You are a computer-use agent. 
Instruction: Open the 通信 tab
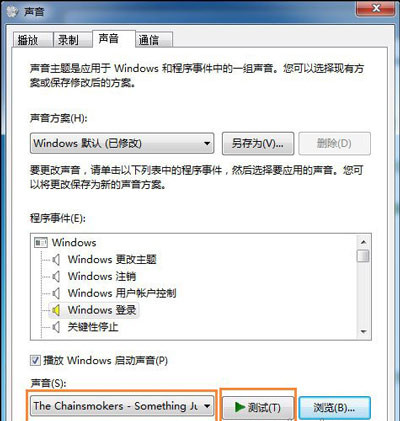coord(154,40)
